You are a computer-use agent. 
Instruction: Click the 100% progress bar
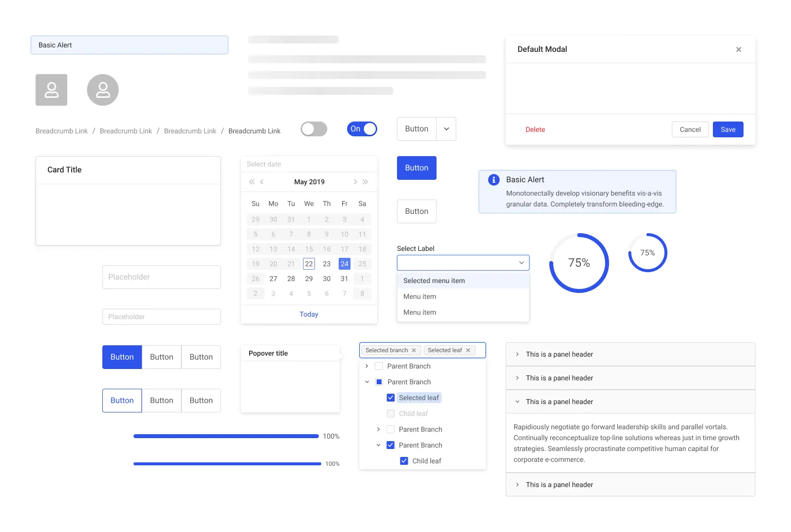pos(226,436)
